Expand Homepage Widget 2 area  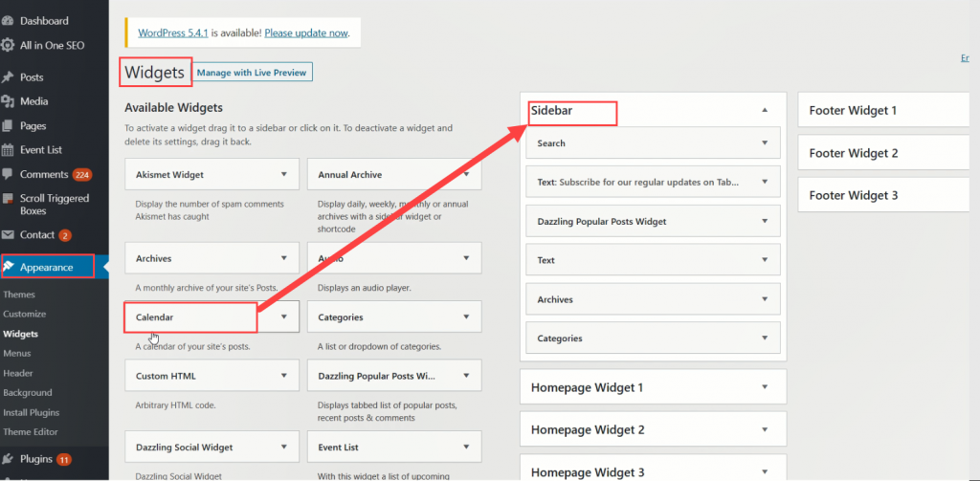pos(765,429)
